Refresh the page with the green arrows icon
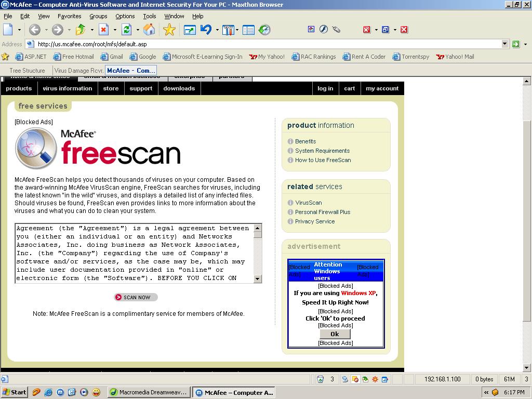This screenshot has height=399, width=532. 127,30
